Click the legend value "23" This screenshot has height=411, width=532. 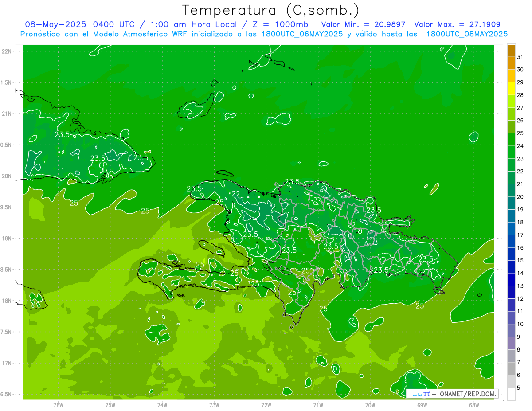point(520,159)
